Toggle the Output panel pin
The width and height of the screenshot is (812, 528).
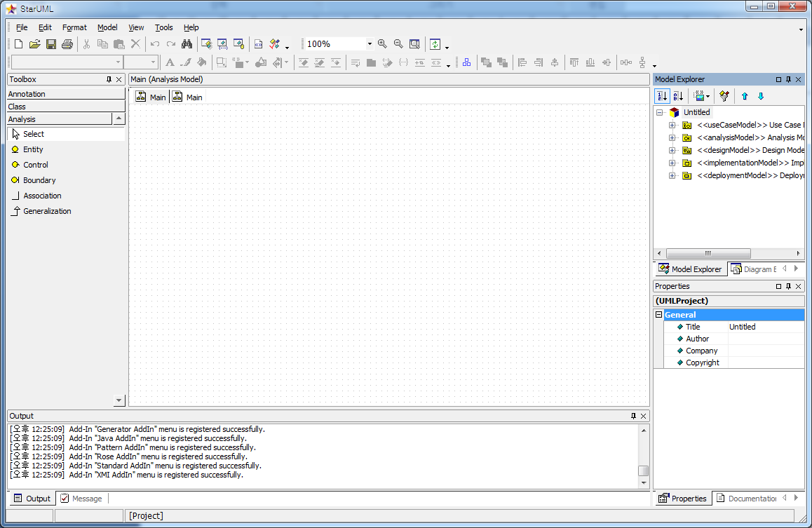[x=632, y=416]
